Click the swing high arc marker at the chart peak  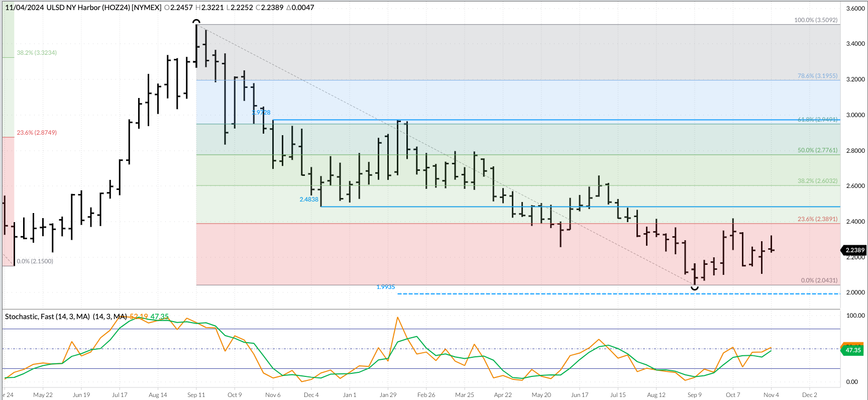click(x=196, y=22)
